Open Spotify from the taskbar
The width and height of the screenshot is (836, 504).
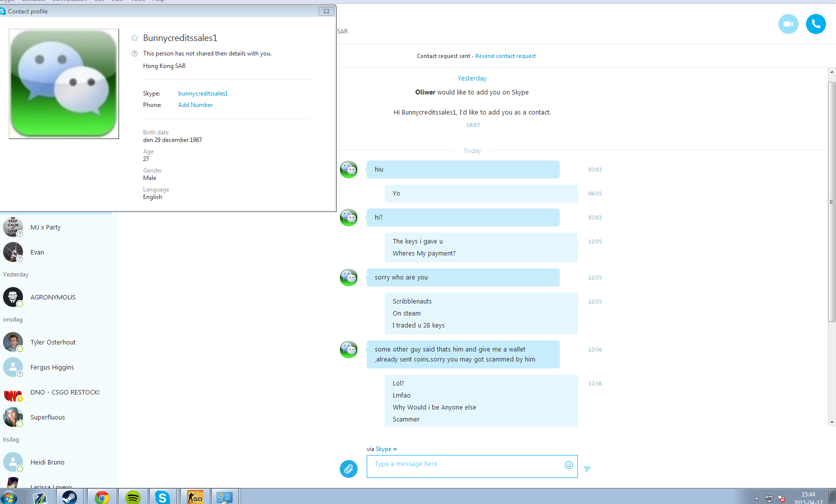(x=133, y=497)
